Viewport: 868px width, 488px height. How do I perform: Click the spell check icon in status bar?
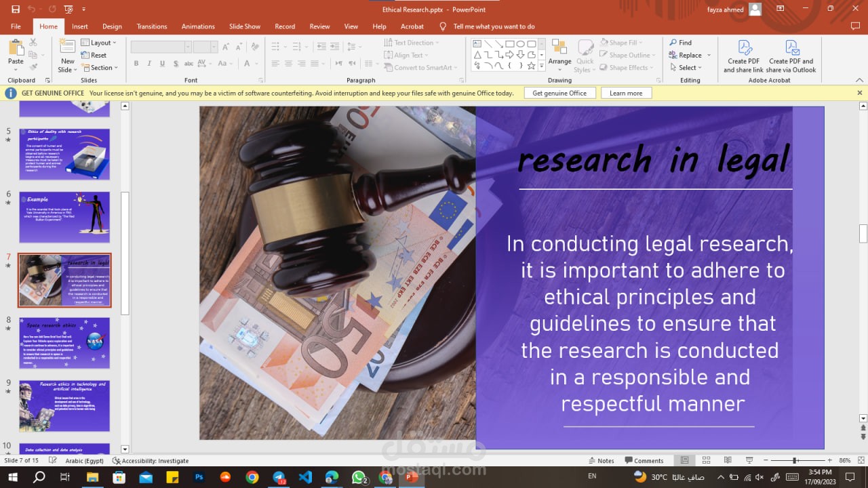click(53, 460)
